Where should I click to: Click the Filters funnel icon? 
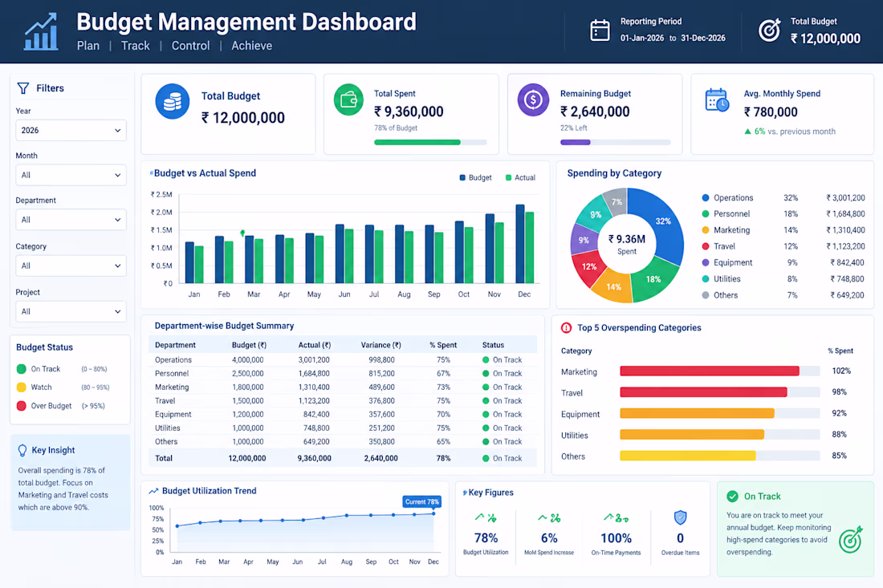coord(23,88)
